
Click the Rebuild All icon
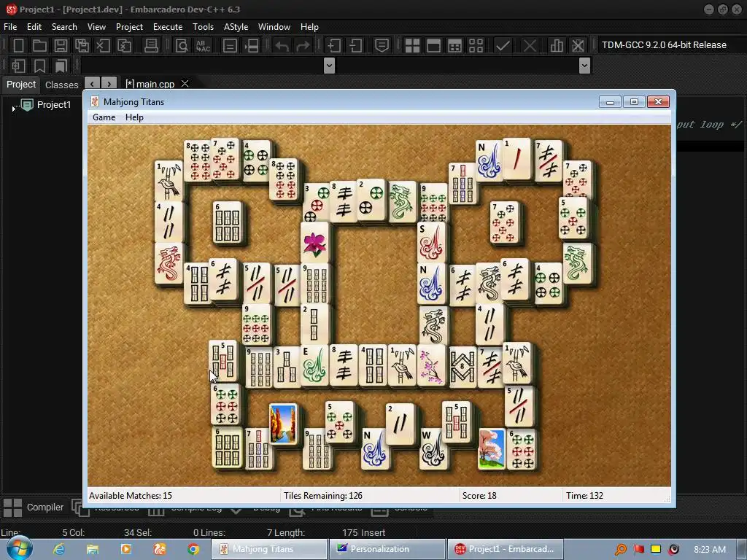[476, 46]
